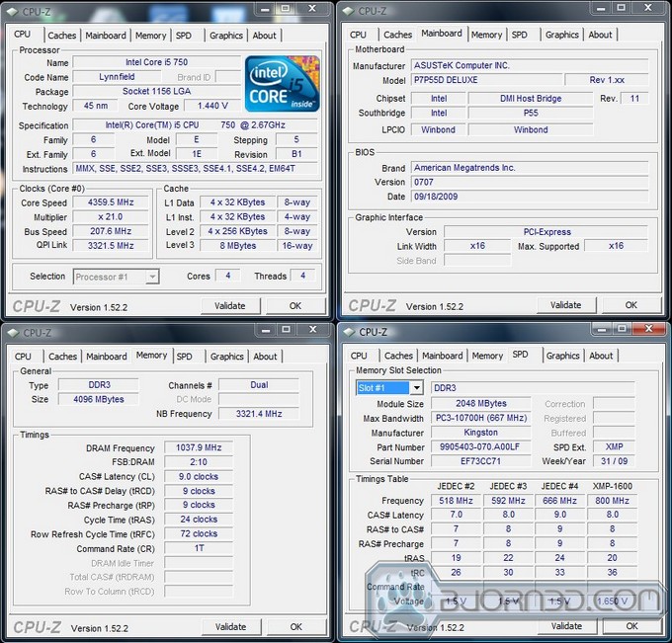Screen dimensions: 672x643
Task: Click the NB Frequency value 3321.4 MHz
Action: coord(259,414)
